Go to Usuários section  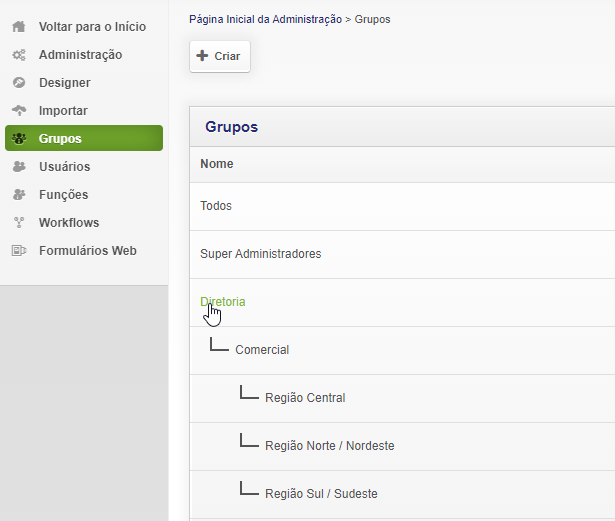[64, 167]
